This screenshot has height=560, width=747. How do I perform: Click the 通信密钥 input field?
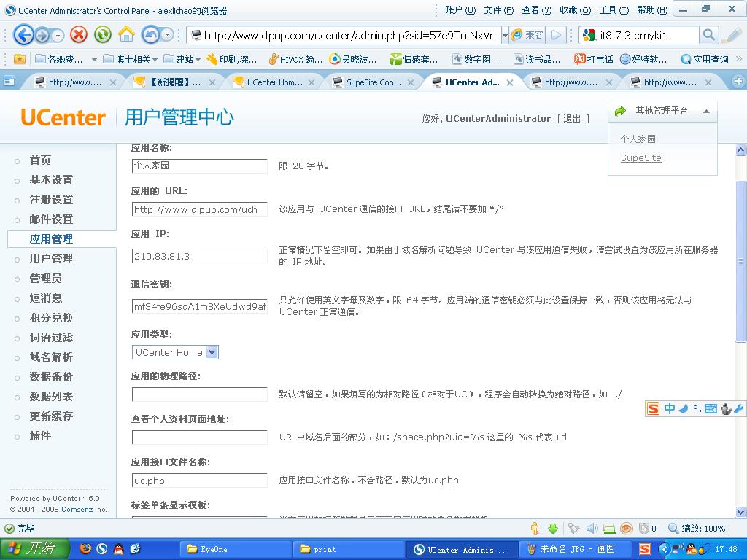[199, 306]
